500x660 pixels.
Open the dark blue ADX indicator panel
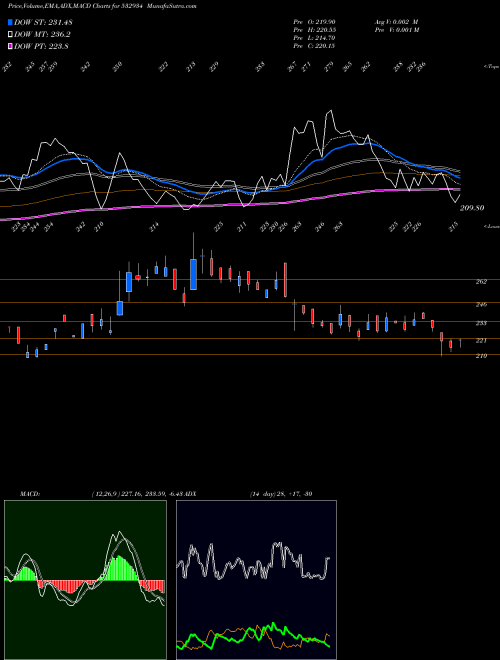pos(256,580)
